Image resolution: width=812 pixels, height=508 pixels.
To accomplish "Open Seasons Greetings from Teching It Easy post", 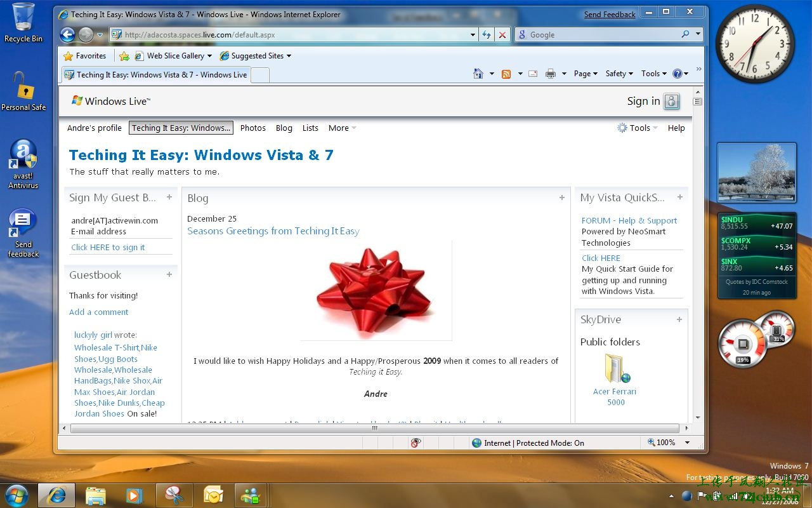I will pyautogui.click(x=273, y=231).
